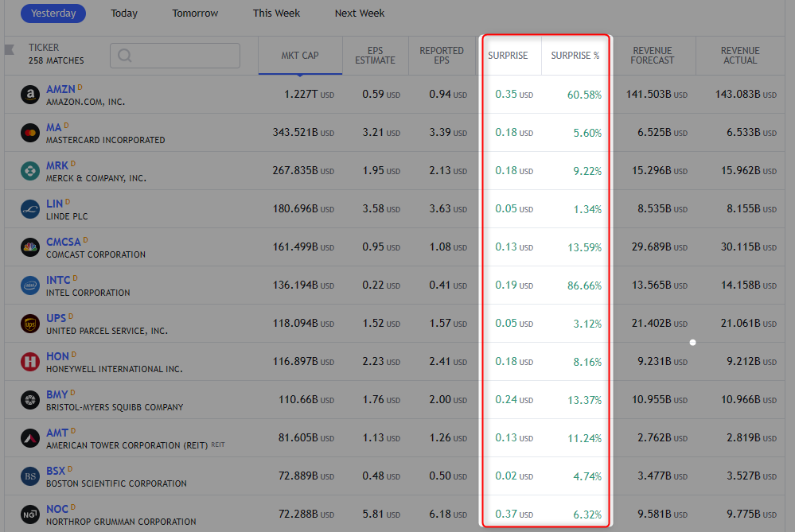Sort by MKT CAP column header

click(x=300, y=55)
